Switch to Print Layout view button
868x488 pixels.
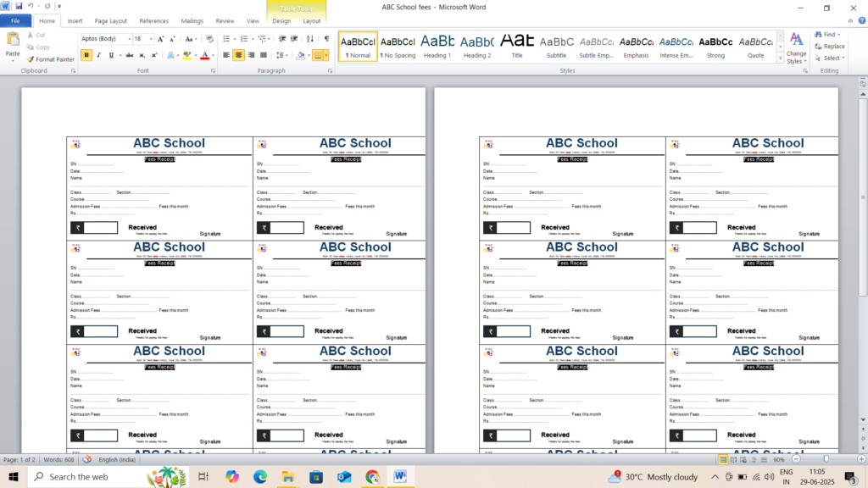click(x=723, y=460)
